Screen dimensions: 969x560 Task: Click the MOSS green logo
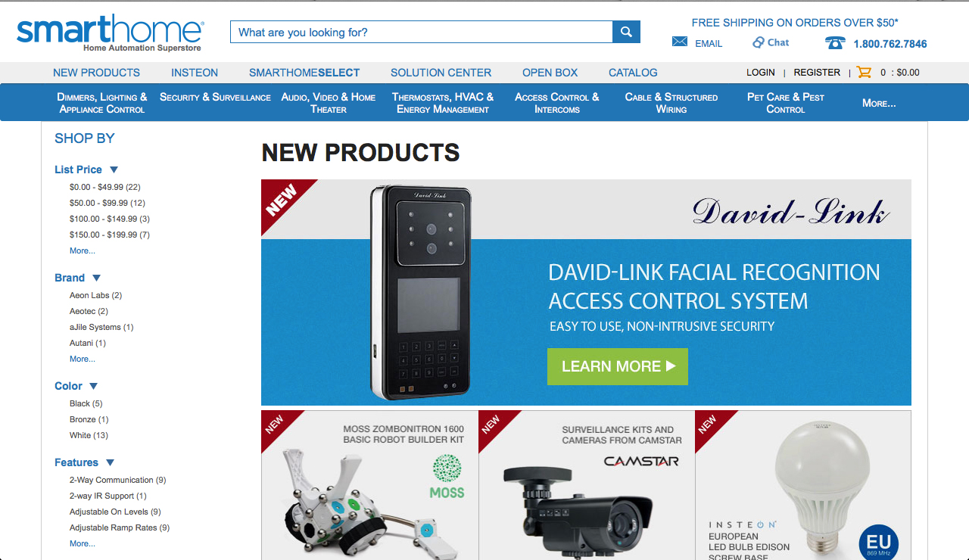(447, 476)
